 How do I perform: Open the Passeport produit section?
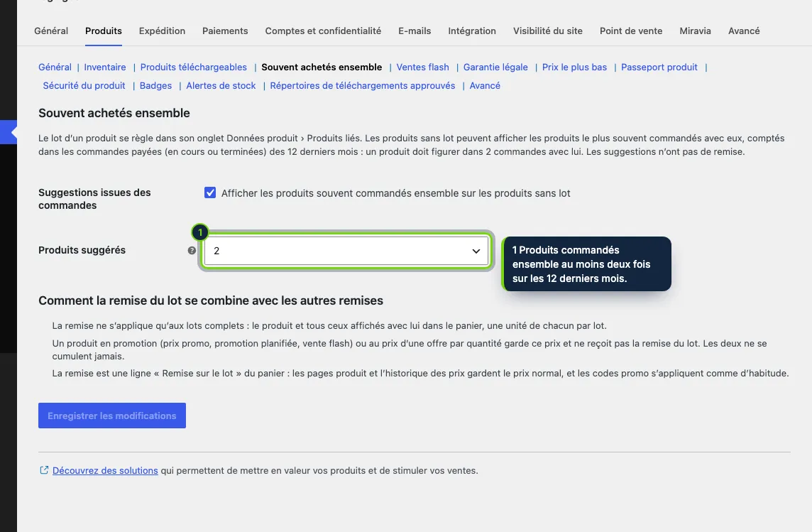659,67
